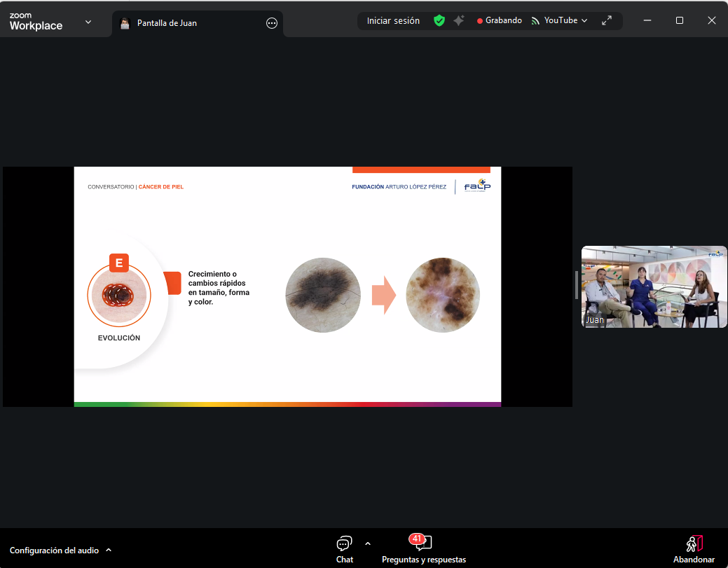Open the Chat panel
Viewport: 728px width, 568px height.
[x=344, y=548]
